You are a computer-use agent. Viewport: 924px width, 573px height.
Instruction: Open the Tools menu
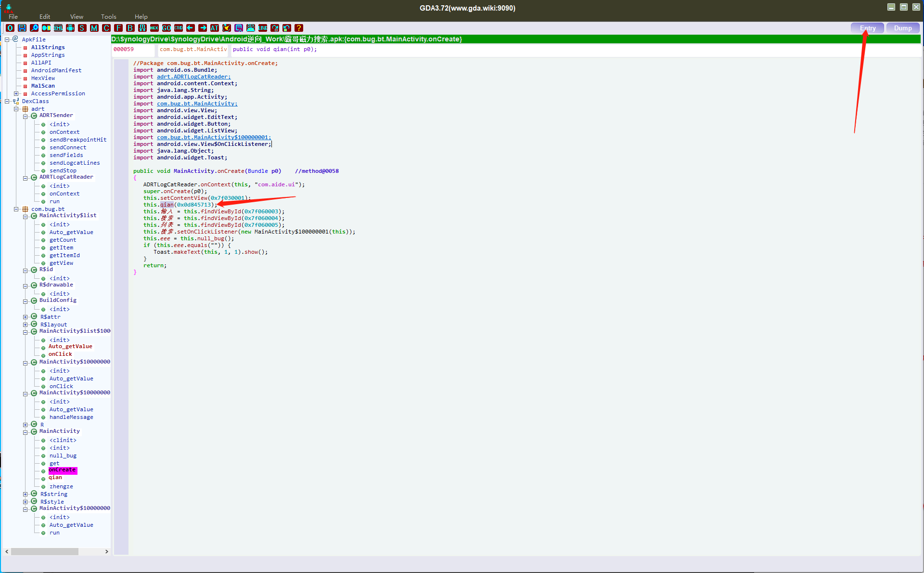108,16
